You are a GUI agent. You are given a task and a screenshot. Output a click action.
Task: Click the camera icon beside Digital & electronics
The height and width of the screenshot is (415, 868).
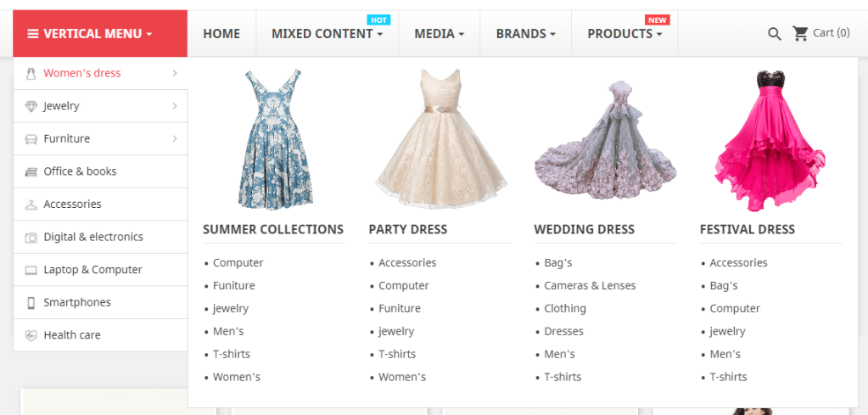tap(31, 238)
